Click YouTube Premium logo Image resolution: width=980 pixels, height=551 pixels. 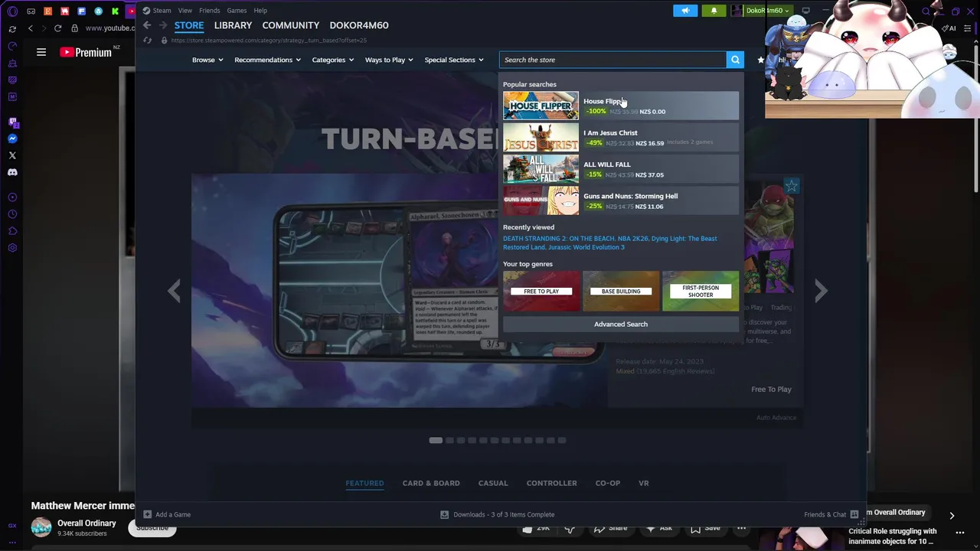tap(86, 52)
